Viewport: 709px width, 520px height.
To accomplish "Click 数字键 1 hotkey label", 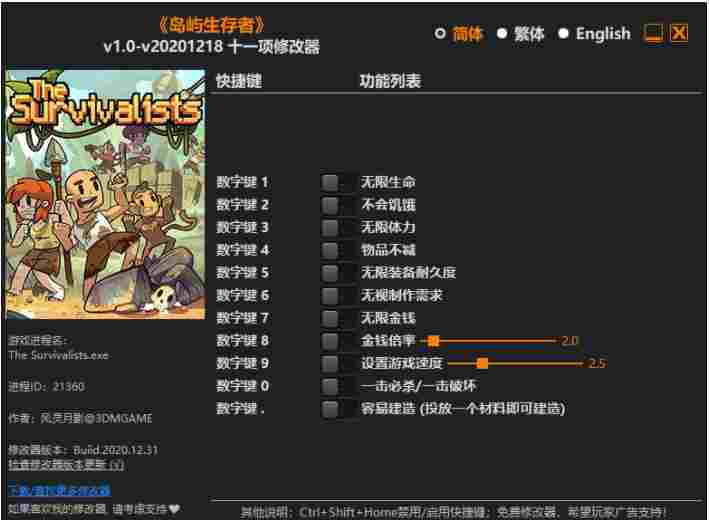I will coord(242,182).
